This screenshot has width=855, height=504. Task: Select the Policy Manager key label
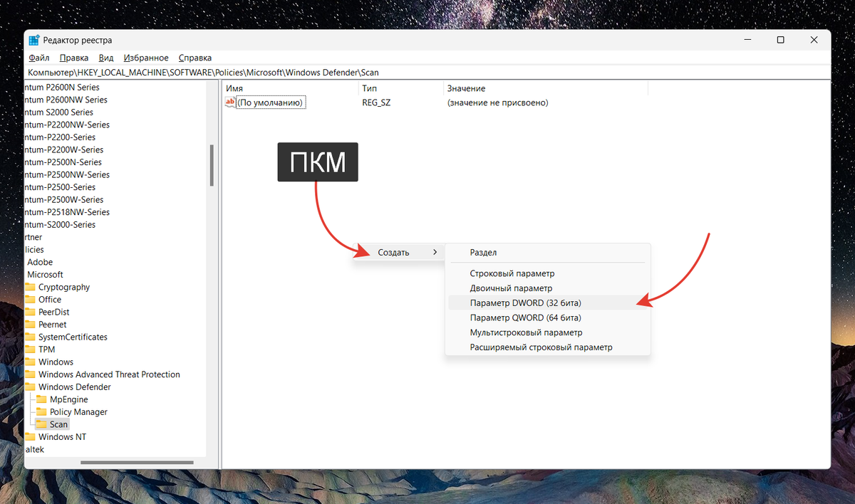click(x=78, y=412)
